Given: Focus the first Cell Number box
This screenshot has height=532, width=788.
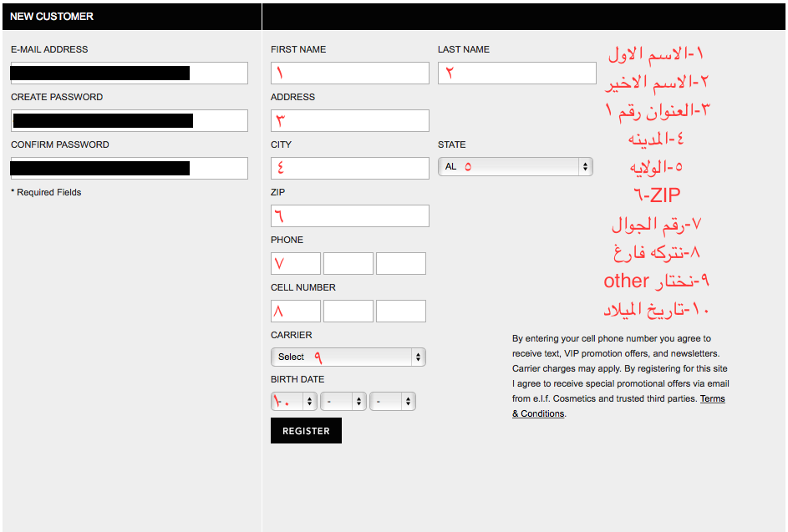Looking at the screenshot, I should point(296,311).
